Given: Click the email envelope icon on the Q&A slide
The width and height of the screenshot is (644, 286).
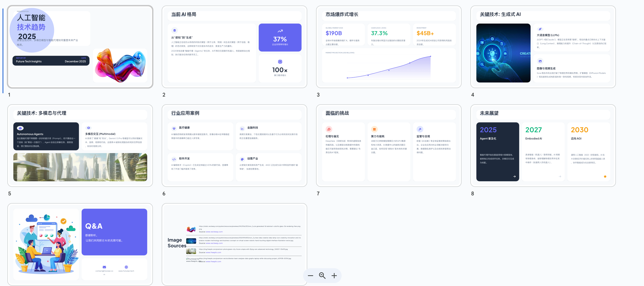Looking at the screenshot, I should 104,267.
